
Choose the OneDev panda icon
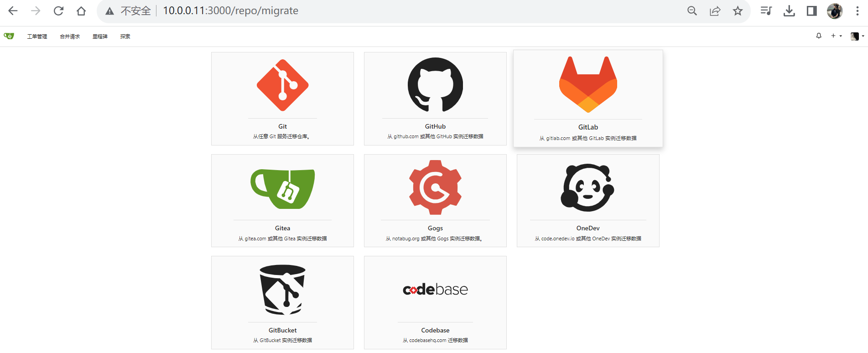click(587, 187)
